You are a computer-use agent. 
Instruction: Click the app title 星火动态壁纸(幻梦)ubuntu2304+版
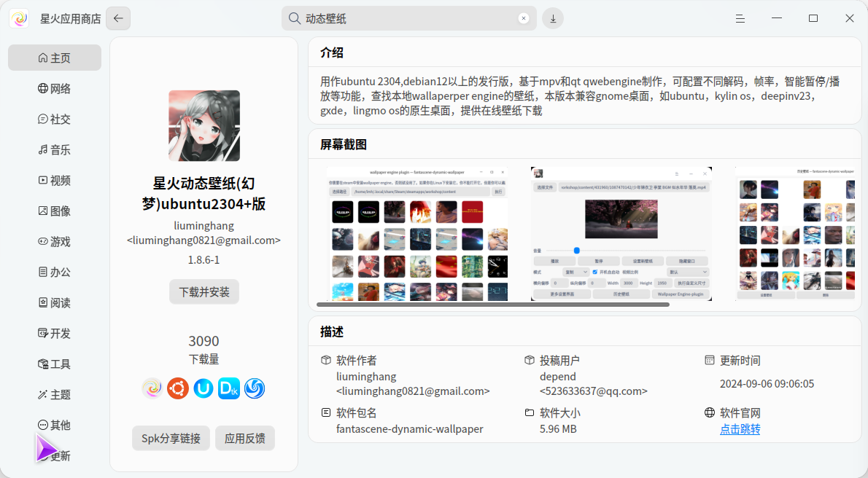coord(204,194)
